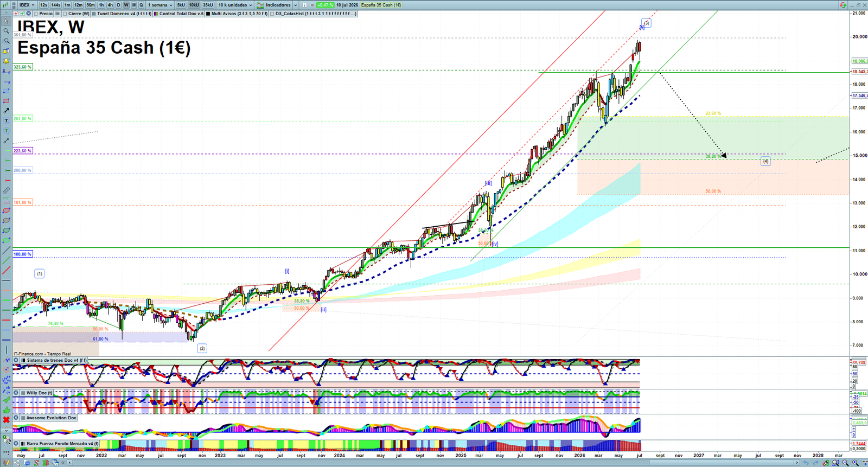Click the 10kU units button
The width and height of the screenshot is (868, 467).
tap(194, 5)
